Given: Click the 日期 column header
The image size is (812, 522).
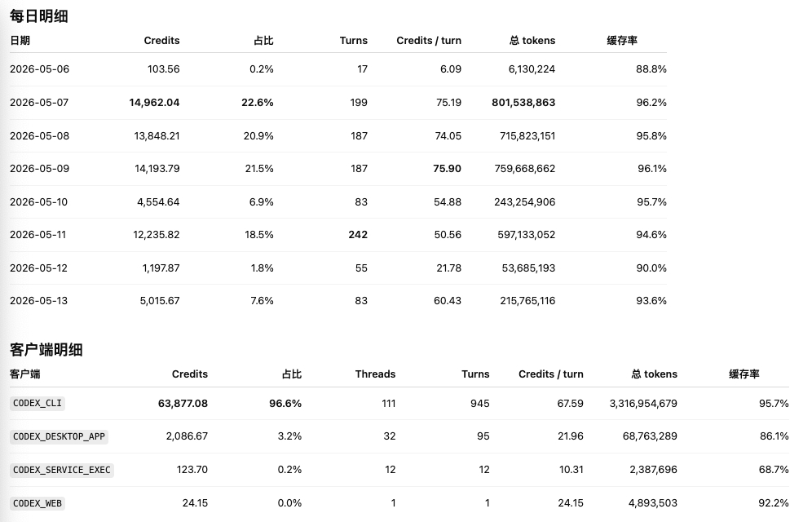Looking at the screenshot, I should pos(20,41).
